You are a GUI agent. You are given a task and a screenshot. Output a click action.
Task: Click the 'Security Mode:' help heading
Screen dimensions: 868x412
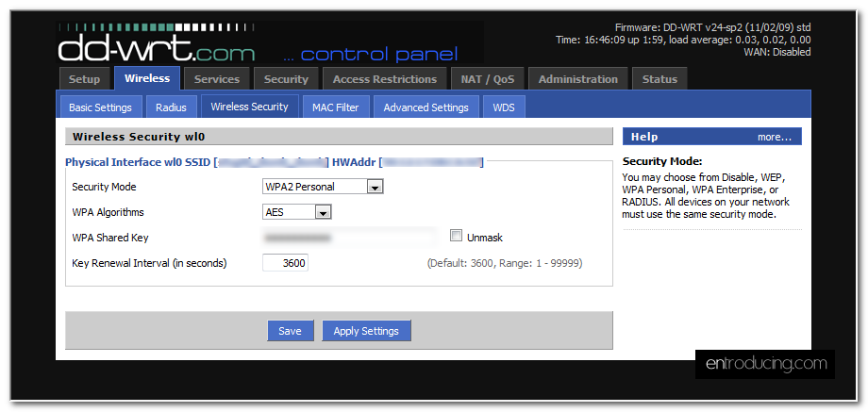(x=662, y=162)
